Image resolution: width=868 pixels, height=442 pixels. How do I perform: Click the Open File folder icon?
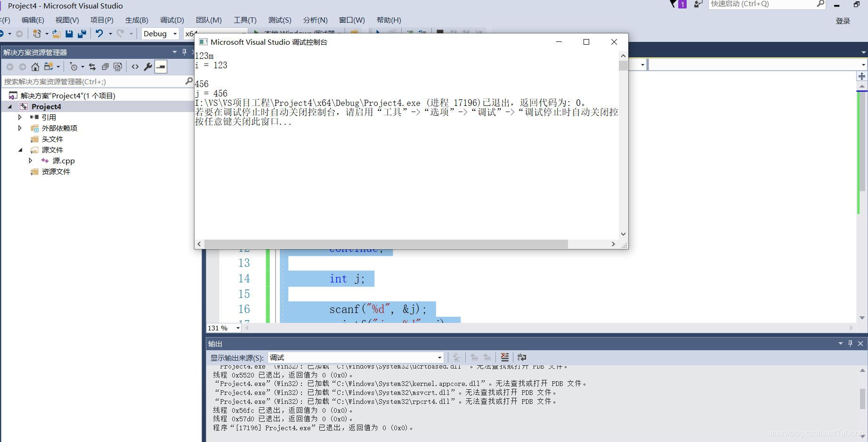click(x=56, y=33)
